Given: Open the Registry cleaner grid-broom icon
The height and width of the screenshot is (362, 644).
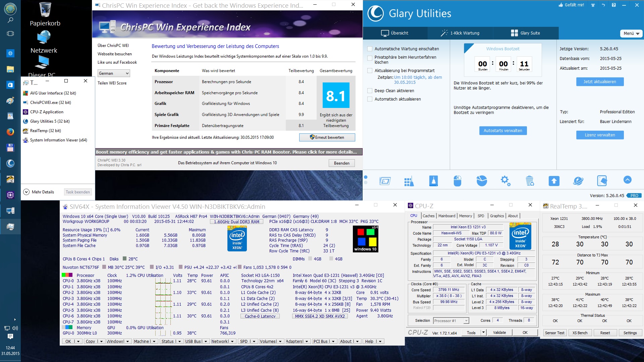Looking at the screenshot, I should tap(409, 181).
